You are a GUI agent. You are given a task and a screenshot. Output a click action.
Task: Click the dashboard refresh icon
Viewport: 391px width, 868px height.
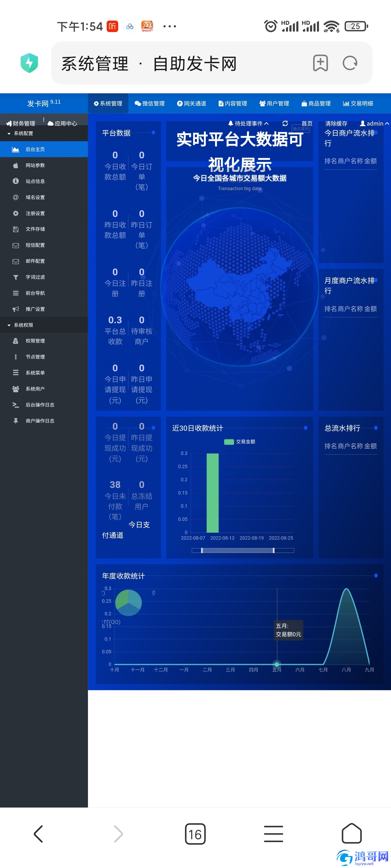tap(285, 124)
